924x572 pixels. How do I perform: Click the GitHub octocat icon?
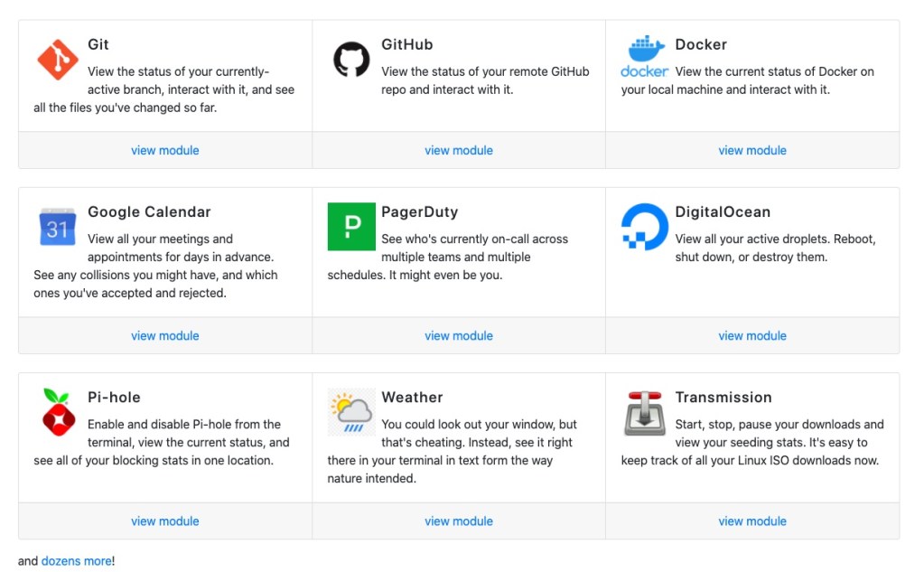[351, 60]
